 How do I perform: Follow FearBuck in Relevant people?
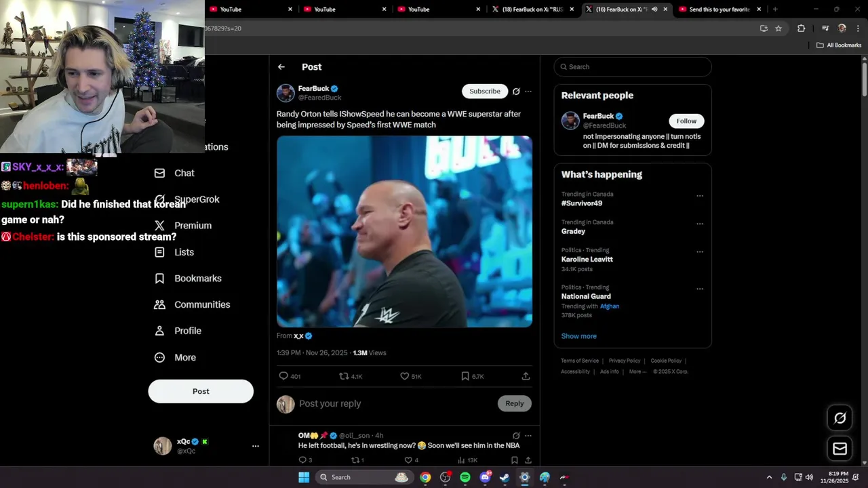coord(686,121)
